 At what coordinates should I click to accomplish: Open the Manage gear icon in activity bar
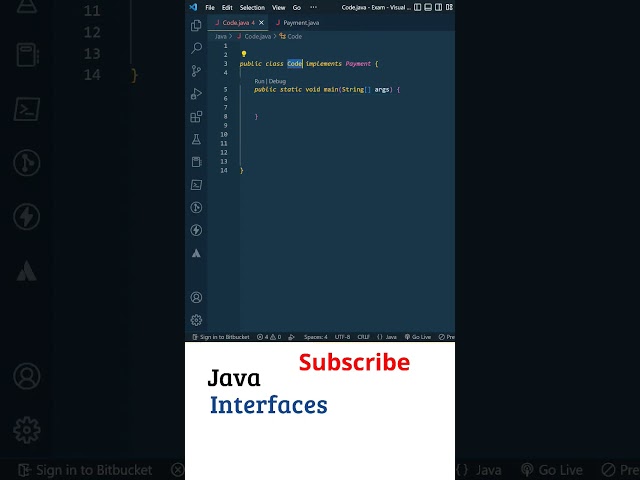click(196, 320)
